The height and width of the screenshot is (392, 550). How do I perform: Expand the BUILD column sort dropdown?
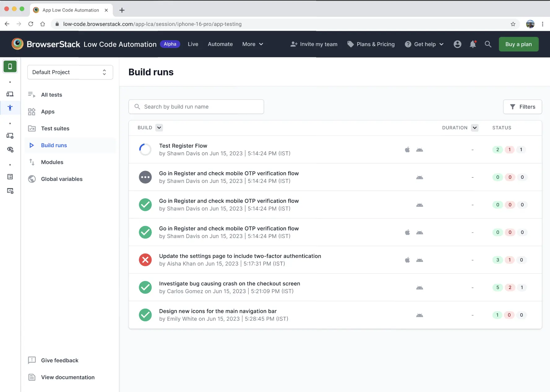pyautogui.click(x=159, y=128)
